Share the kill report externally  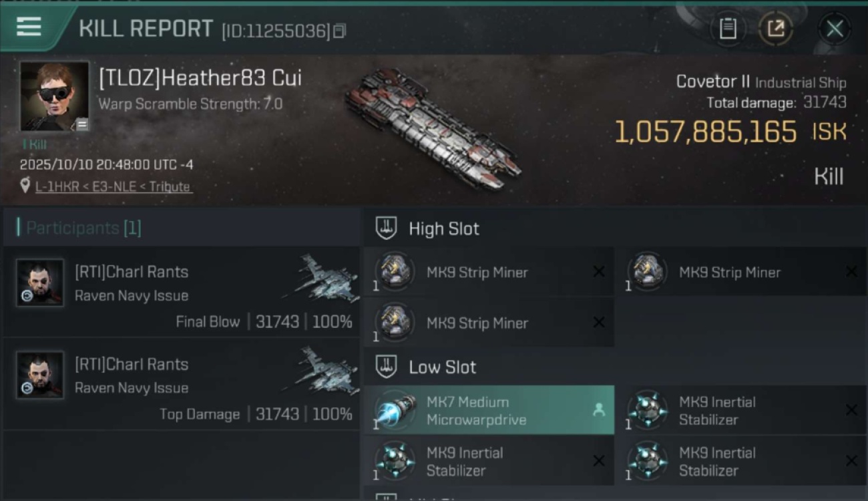775,29
